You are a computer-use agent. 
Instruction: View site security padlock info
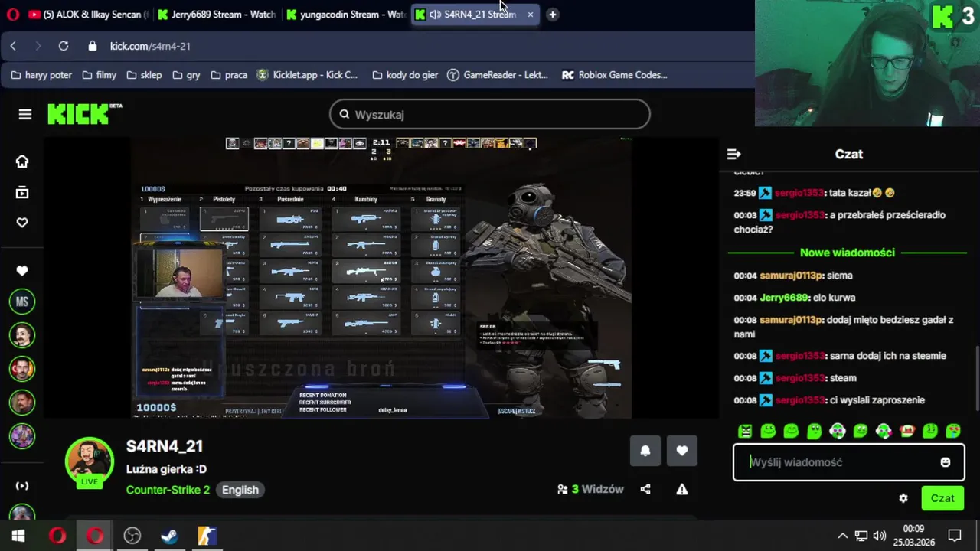pyautogui.click(x=93, y=46)
